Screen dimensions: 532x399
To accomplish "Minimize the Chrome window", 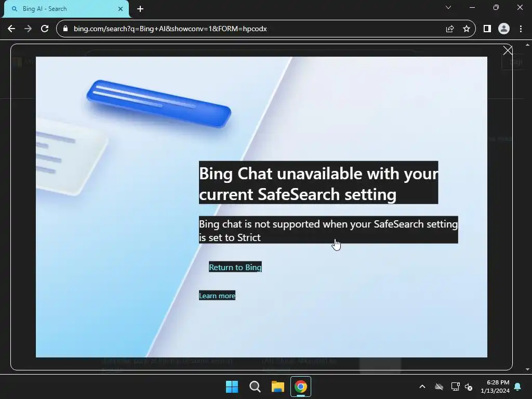I will [x=472, y=7].
